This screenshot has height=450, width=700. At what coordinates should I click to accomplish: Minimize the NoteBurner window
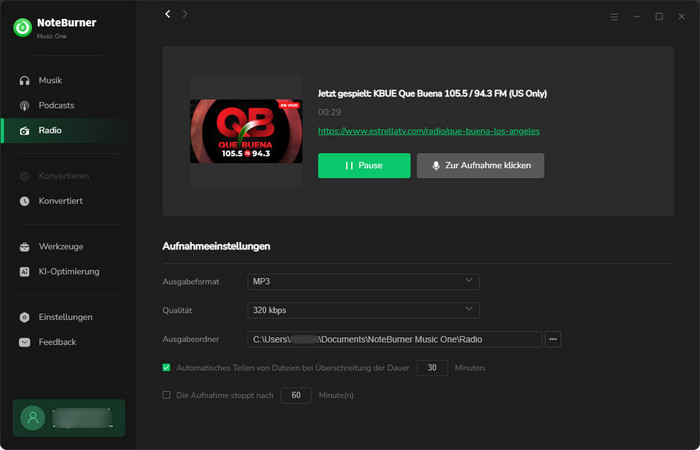[637, 17]
